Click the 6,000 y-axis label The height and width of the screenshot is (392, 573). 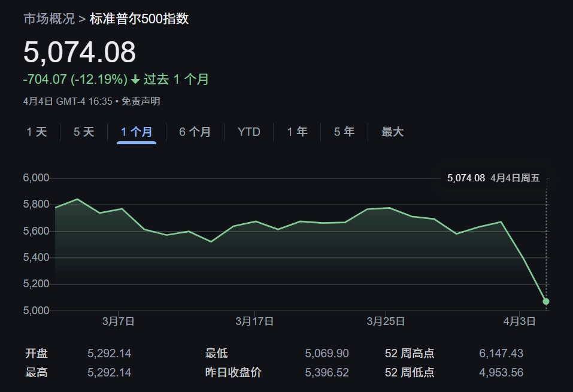[x=36, y=178]
